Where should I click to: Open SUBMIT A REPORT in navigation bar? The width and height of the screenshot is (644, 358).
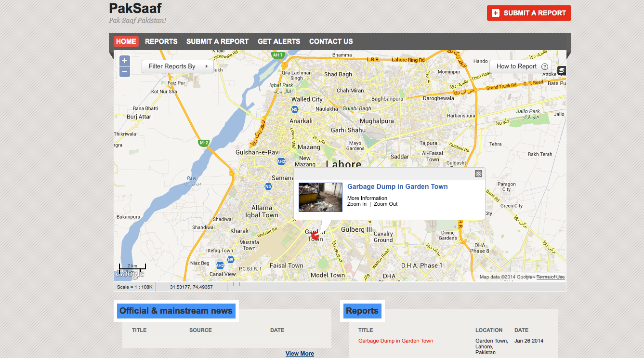(218, 41)
